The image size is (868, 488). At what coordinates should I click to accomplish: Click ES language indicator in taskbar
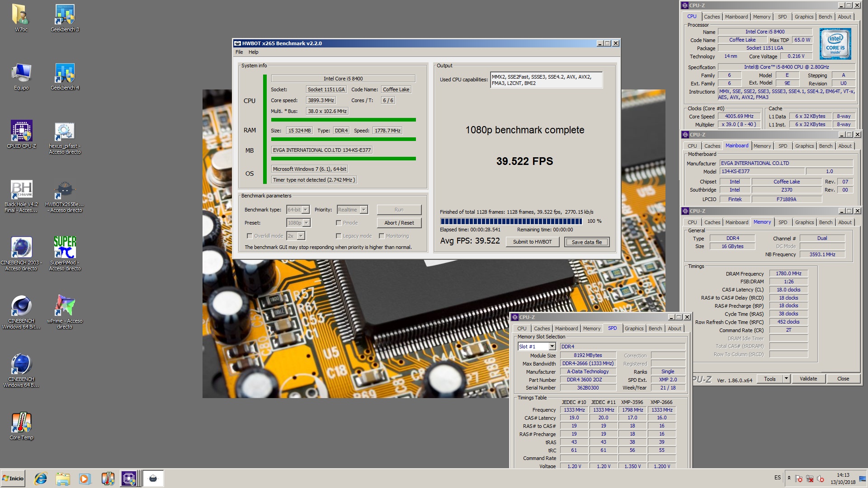point(777,478)
